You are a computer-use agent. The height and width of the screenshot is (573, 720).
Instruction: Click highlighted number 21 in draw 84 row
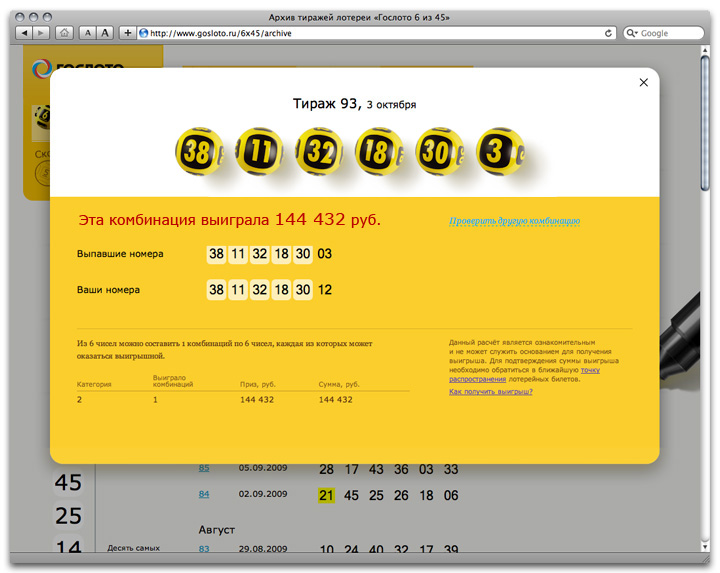(326, 495)
